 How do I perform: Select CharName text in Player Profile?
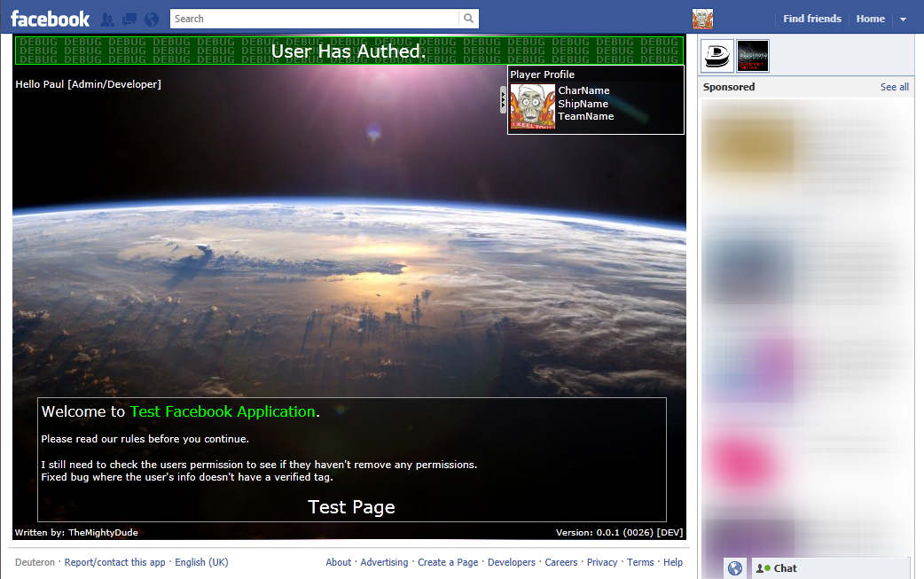click(583, 90)
